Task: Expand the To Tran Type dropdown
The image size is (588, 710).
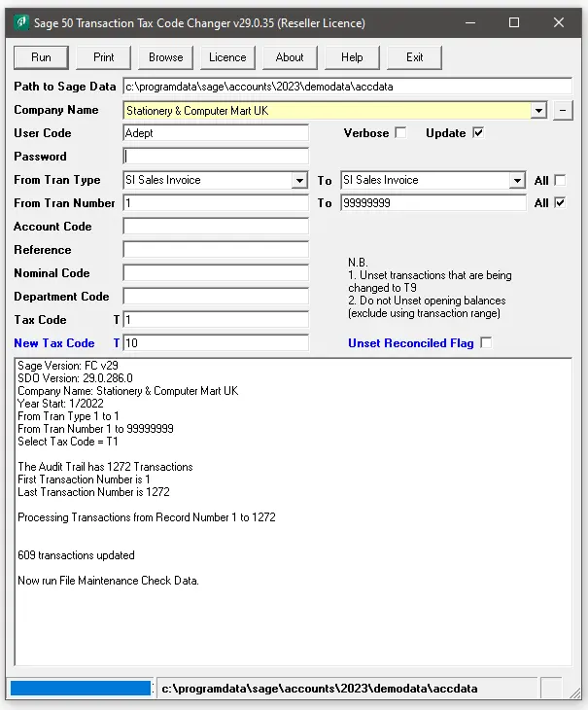Action: click(x=517, y=180)
